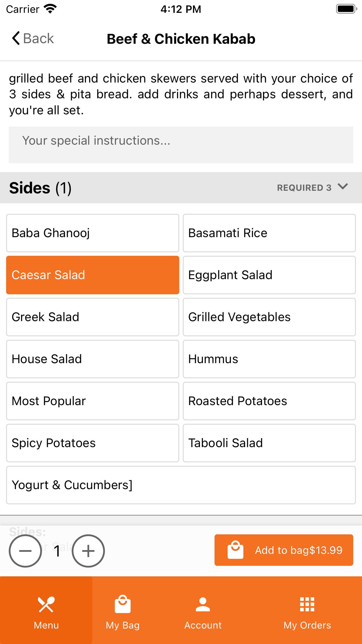Viewport: 362px width, 644px height.
Task: Collapse the Sides section chevron
Action: 343,186
